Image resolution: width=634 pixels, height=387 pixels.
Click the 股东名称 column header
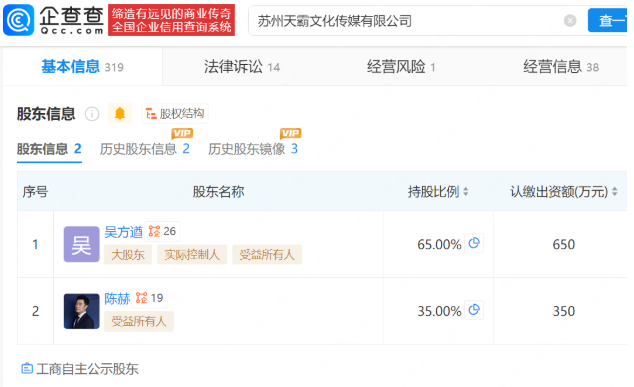coord(218,191)
